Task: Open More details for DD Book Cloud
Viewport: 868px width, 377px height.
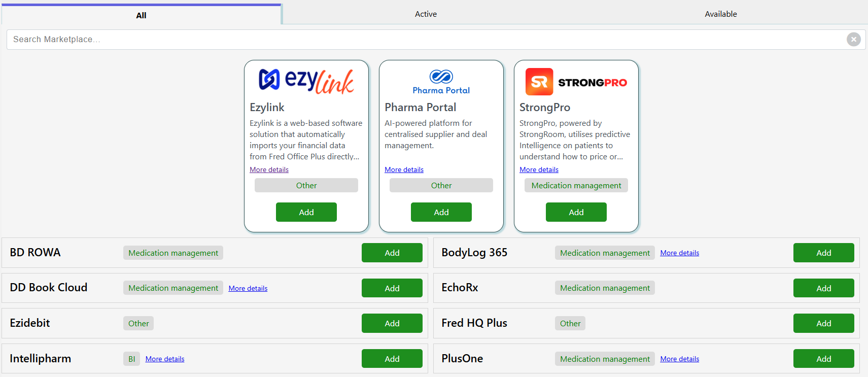Action: click(x=248, y=289)
